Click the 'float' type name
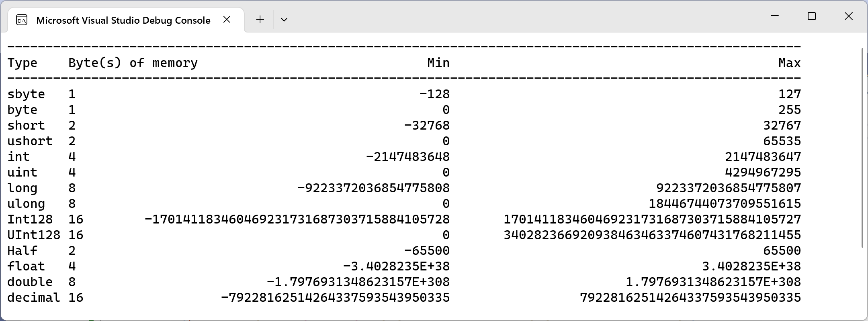This screenshot has width=868, height=321. point(26,266)
